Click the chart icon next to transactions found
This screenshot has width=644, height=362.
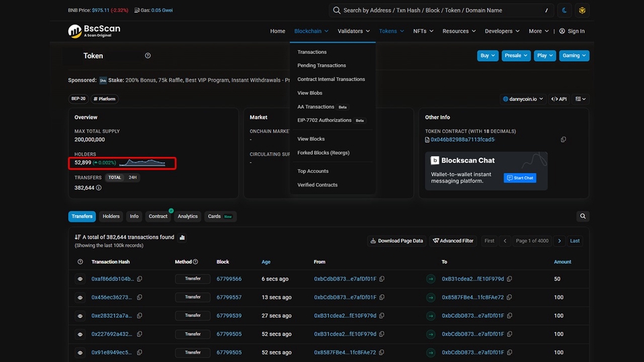(x=182, y=237)
